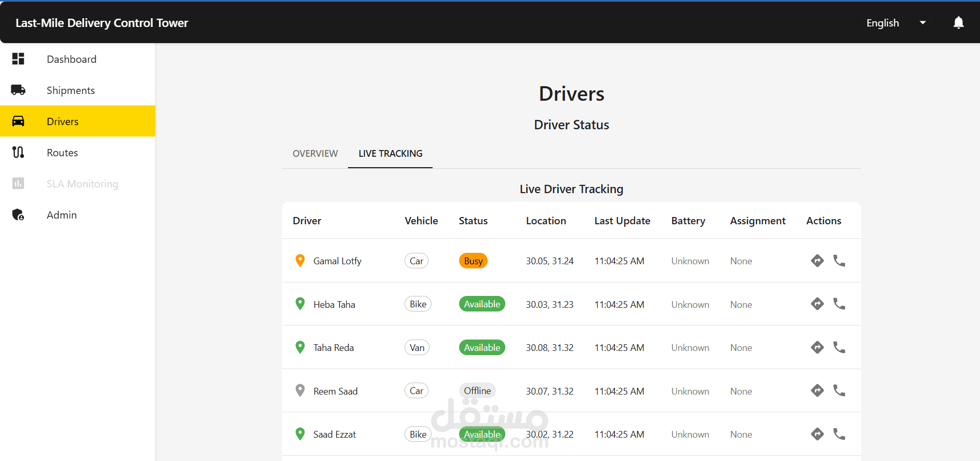
Task: Open directions for Reem Saad
Action: (817, 390)
